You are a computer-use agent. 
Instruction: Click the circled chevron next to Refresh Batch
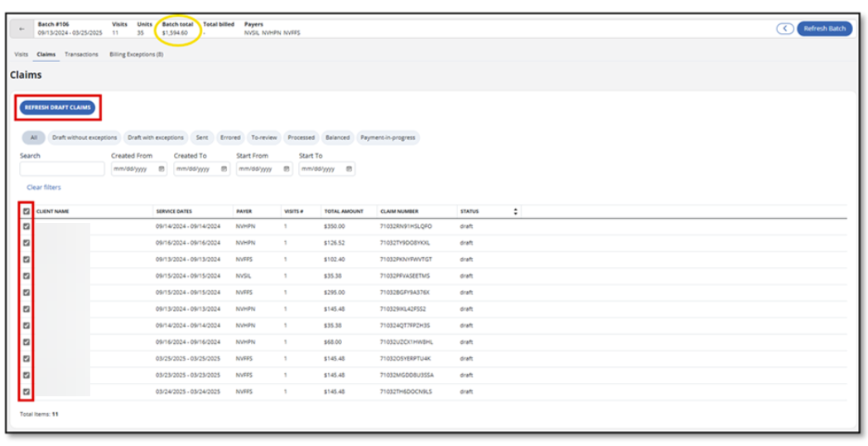pos(784,29)
